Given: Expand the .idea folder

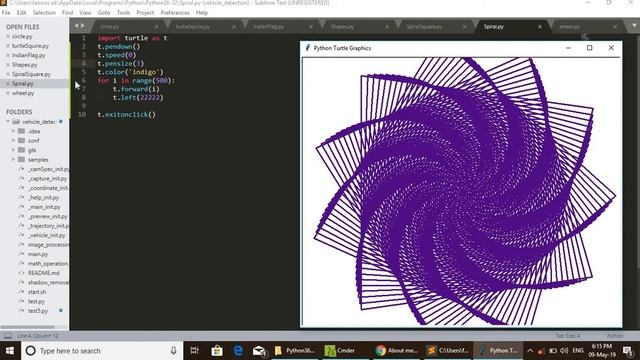Looking at the screenshot, I should 13,131.
